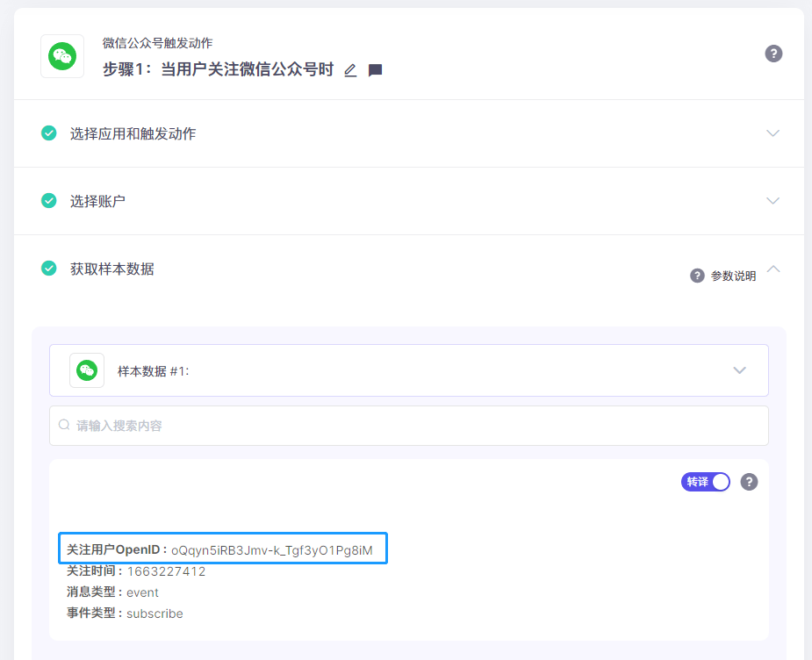Click the green checkmark beside 获取样本数据
The height and width of the screenshot is (660, 812).
(49, 269)
